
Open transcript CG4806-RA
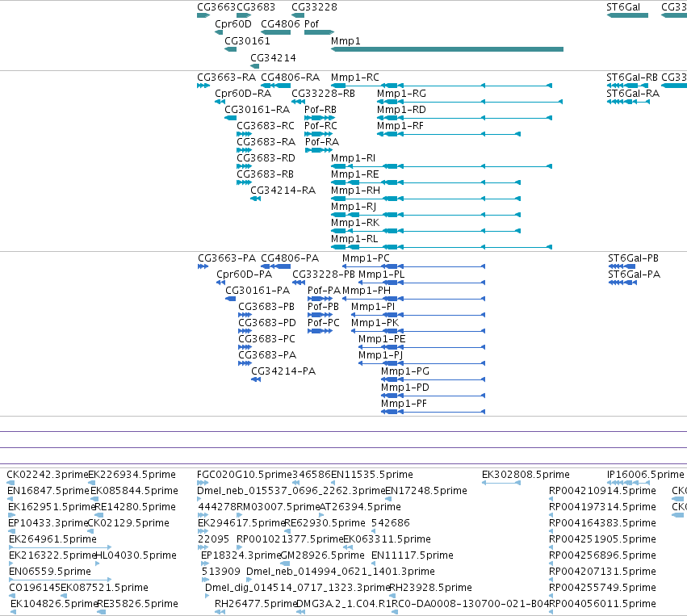pos(290,78)
